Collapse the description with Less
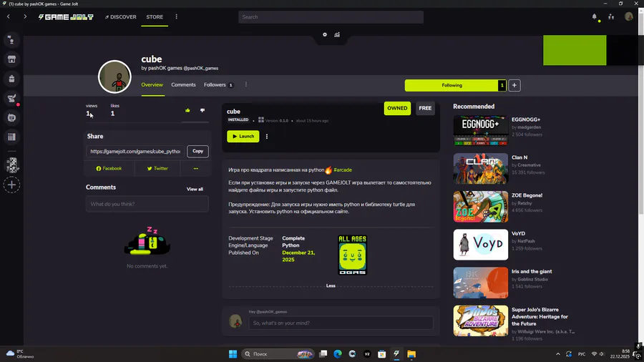The image size is (644, 362). tap(331, 285)
